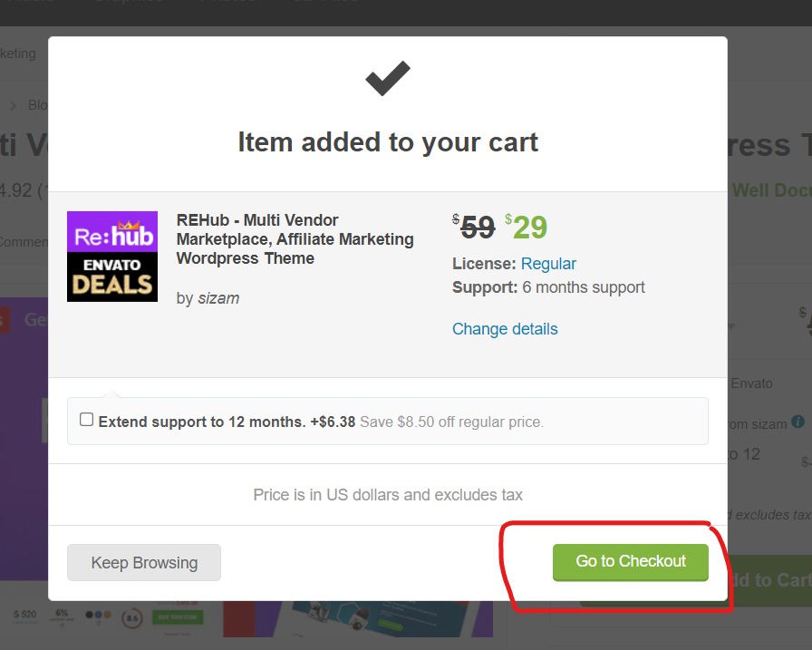
Task: Open the Regular license link
Action: [x=548, y=264]
